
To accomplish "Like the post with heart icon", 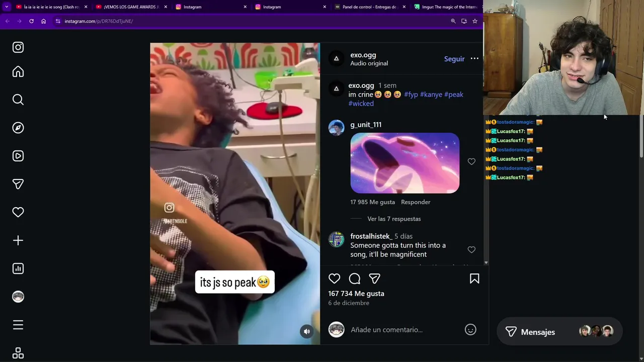I will [335, 279].
